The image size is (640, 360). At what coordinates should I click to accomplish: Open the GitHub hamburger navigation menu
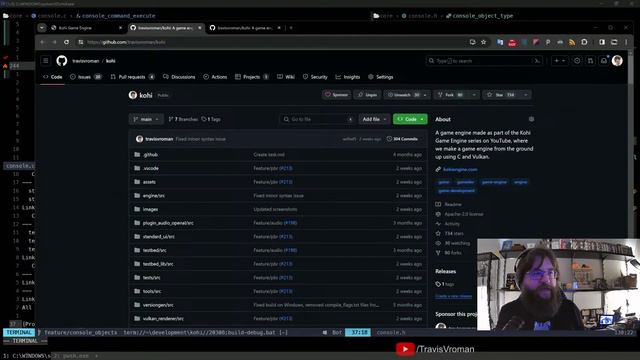pyautogui.click(x=46, y=61)
